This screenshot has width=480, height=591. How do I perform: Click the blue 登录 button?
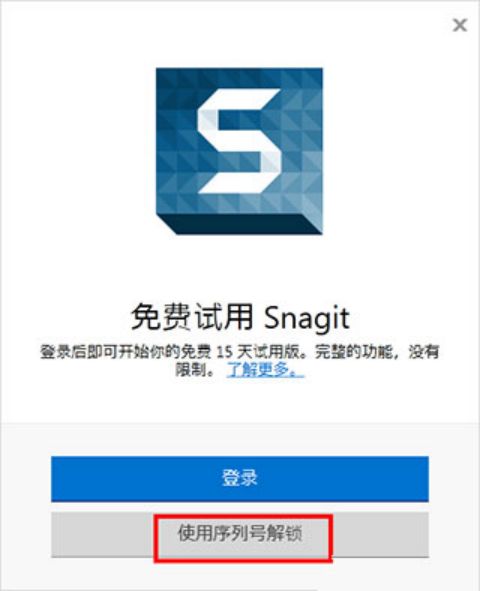tap(240, 479)
